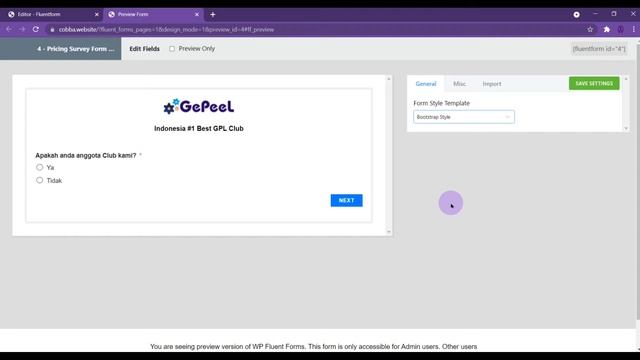The height and width of the screenshot is (360, 640).
Task: Click the Indonesia #1 Best GPL Club heading
Action: tap(199, 129)
